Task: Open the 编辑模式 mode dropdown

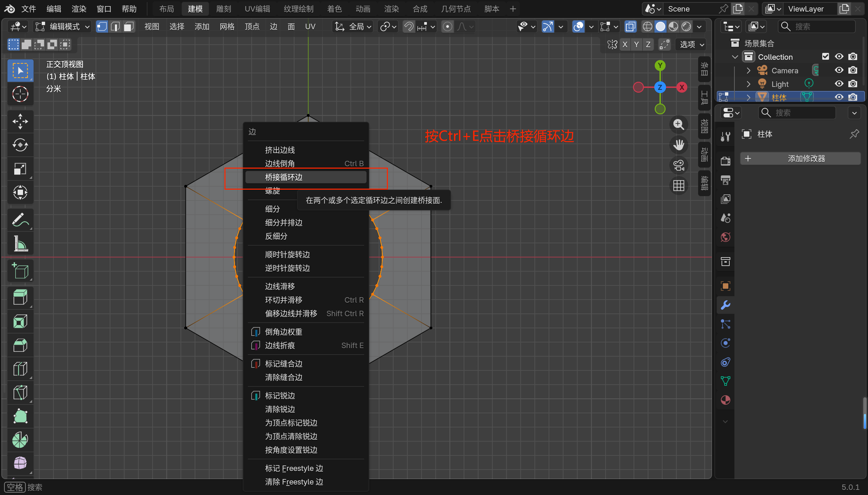Action: [x=63, y=26]
